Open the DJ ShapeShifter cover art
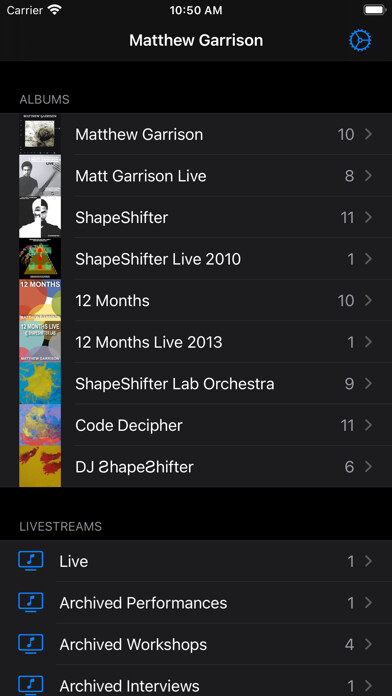Viewport: 392px width, 696px height. click(x=40, y=467)
